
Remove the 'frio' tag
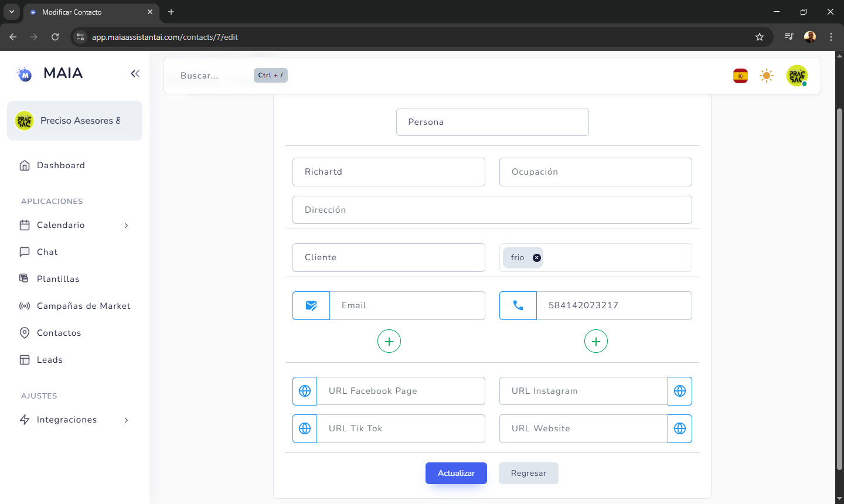(537, 258)
